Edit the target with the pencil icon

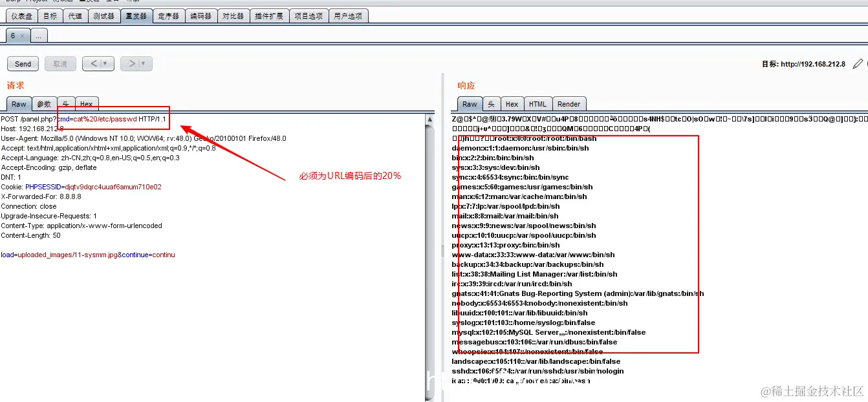pos(858,64)
